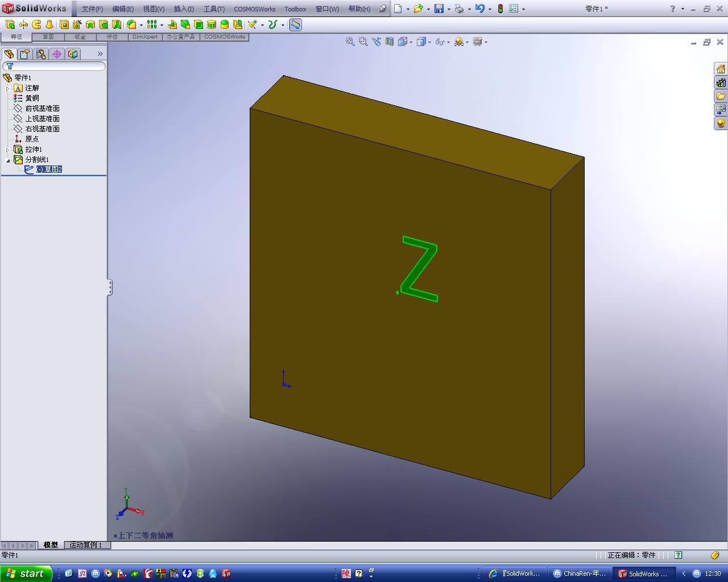Image resolution: width=728 pixels, height=582 pixels.
Task: Open the dropdown arrow beside the Save icon
Action: tap(449, 9)
